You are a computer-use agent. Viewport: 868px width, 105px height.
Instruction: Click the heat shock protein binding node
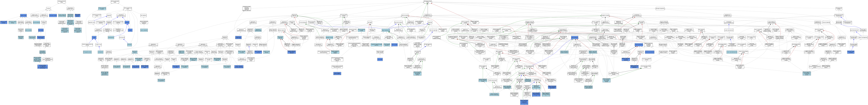pyautogui.click(x=12, y=22)
